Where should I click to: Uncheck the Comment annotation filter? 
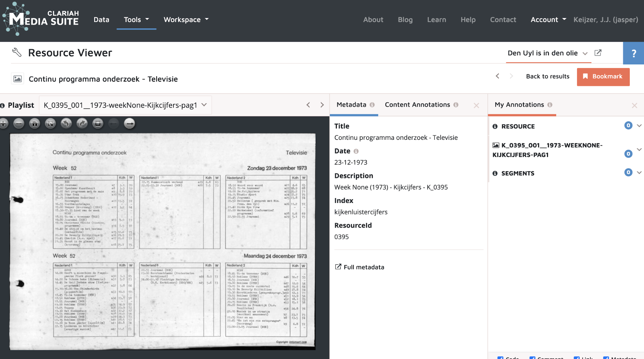click(532, 358)
